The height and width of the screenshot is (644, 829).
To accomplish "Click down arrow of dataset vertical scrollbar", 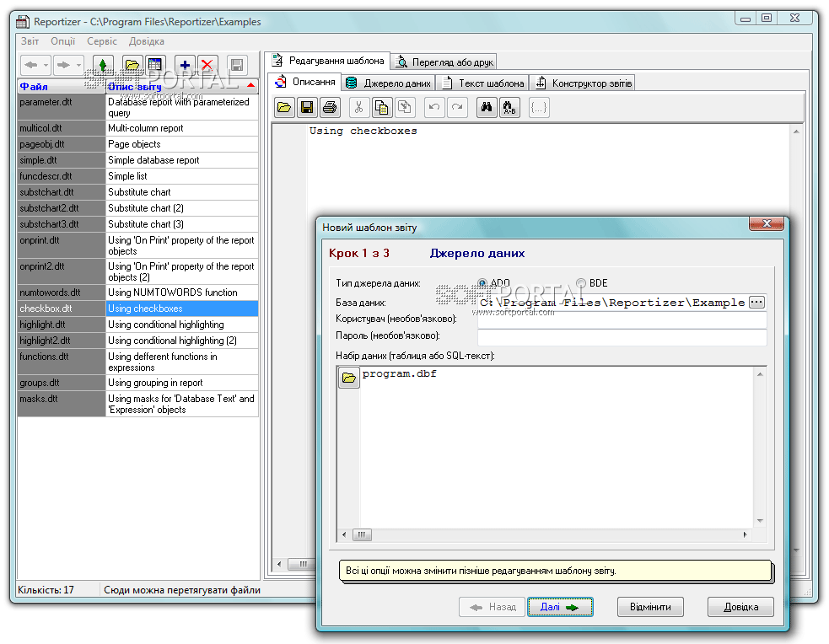I will [760, 521].
